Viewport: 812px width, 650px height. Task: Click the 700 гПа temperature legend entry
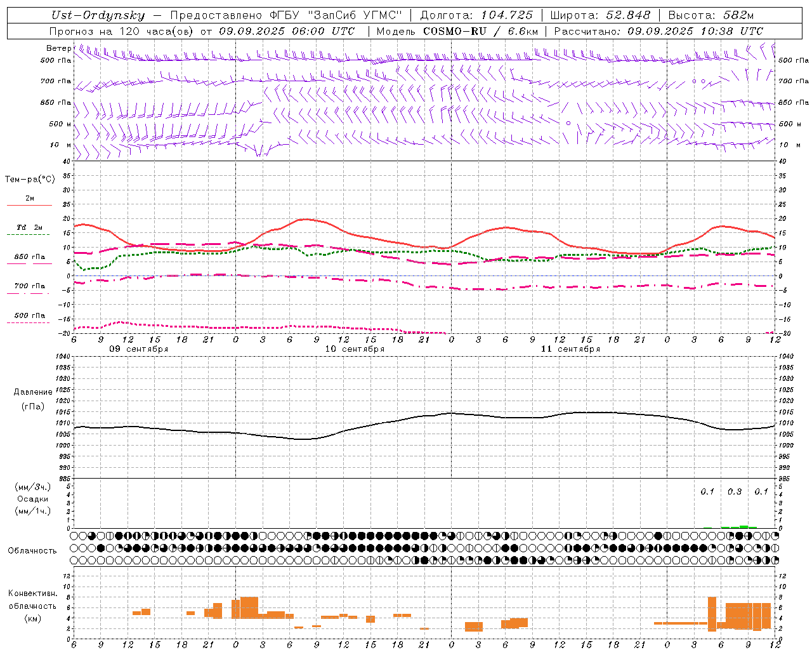pyautogui.click(x=30, y=286)
